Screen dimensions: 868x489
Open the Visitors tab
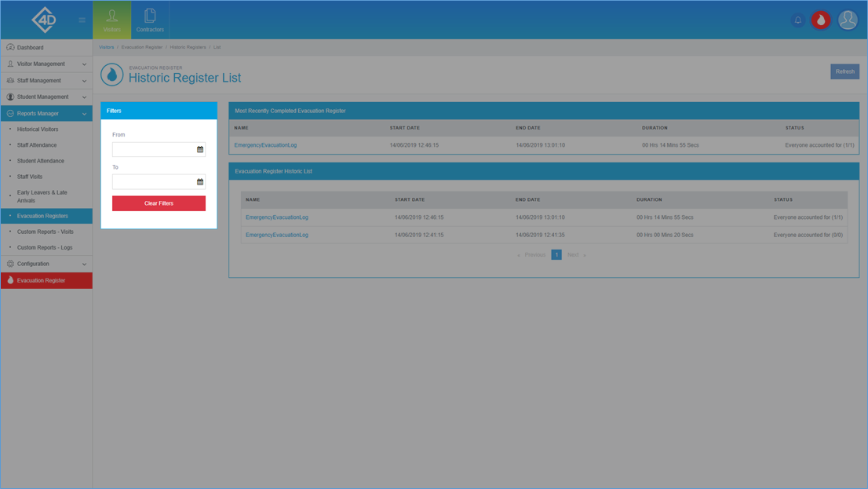point(111,20)
